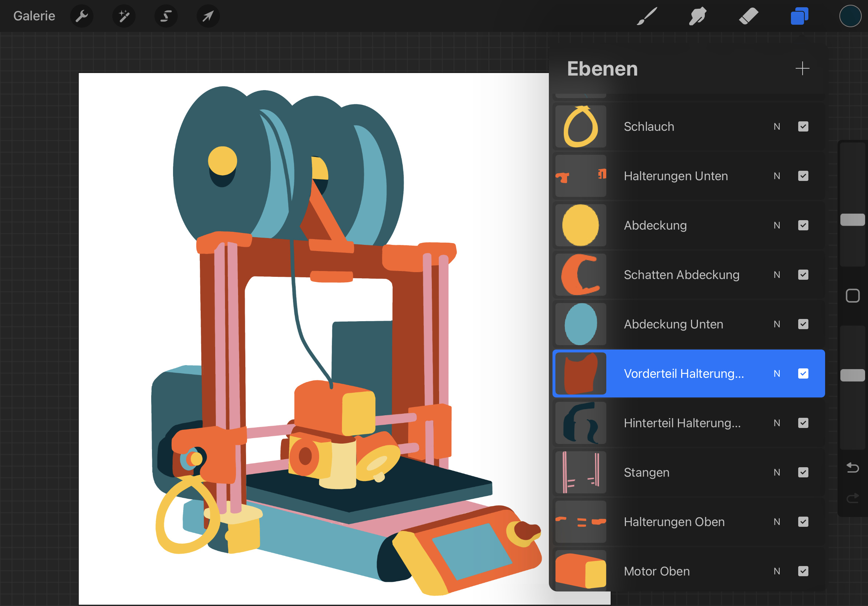
Task: Open blend mode for Halterungen Unten layer
Action: coord(777,176)
